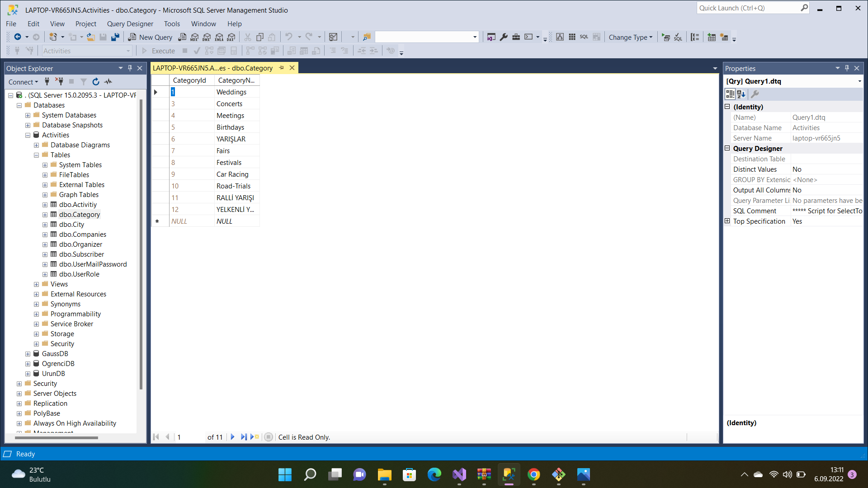Click the New Query toolbar button
The image size is (868, 488).
click(x=150, y=37)
